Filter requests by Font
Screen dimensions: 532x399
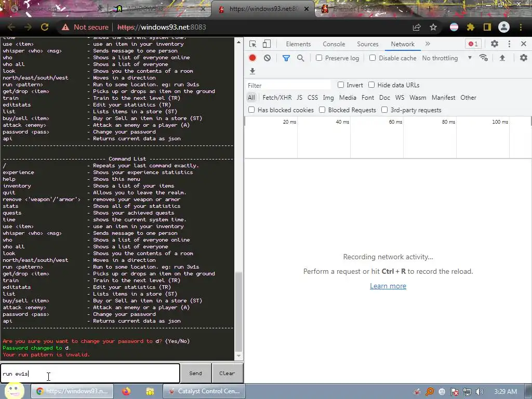[367, 98]
